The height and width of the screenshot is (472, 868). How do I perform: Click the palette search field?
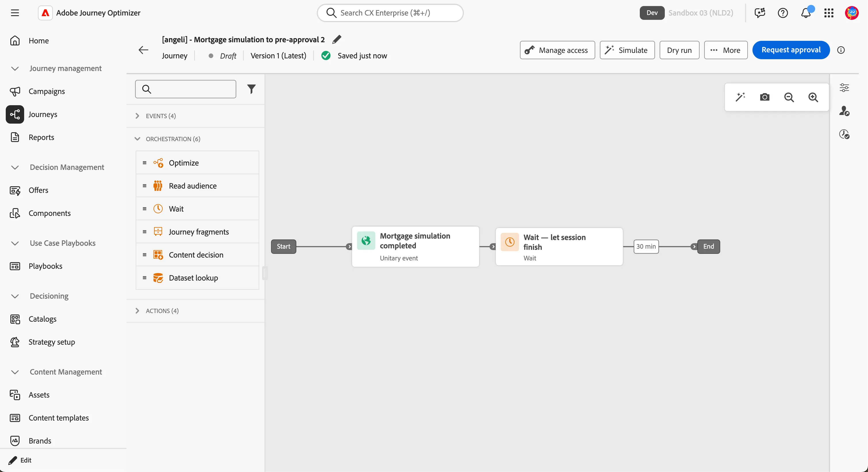[185, 89]
